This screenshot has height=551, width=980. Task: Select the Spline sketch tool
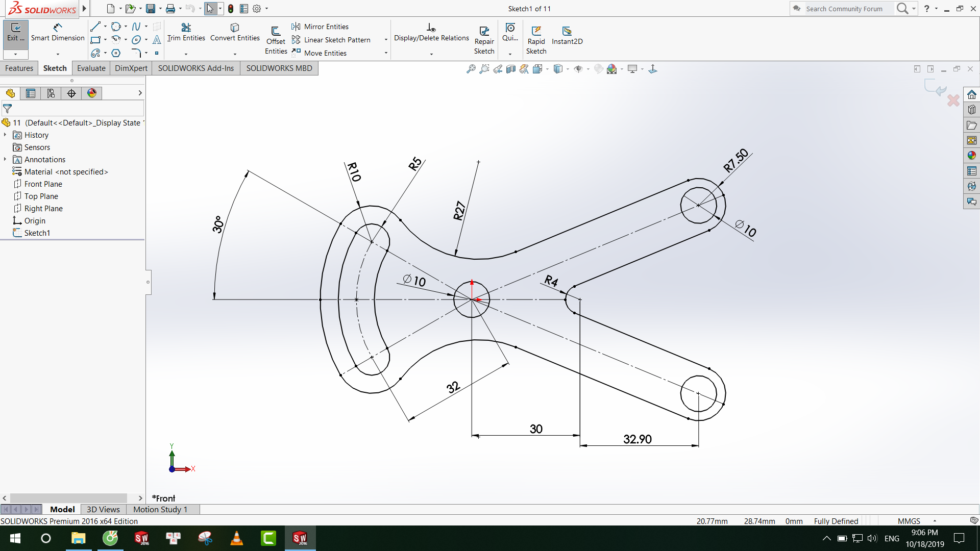pos(136,27)
